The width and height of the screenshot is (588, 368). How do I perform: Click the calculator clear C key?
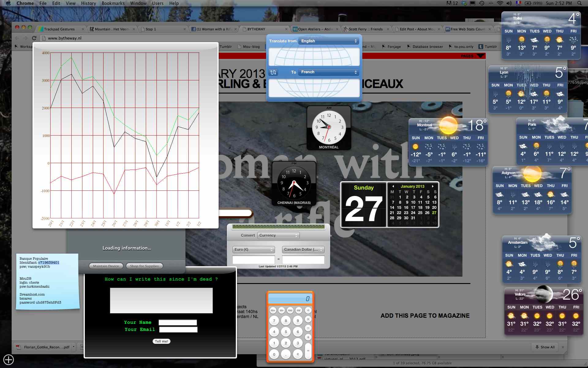(x=298, y=354)
